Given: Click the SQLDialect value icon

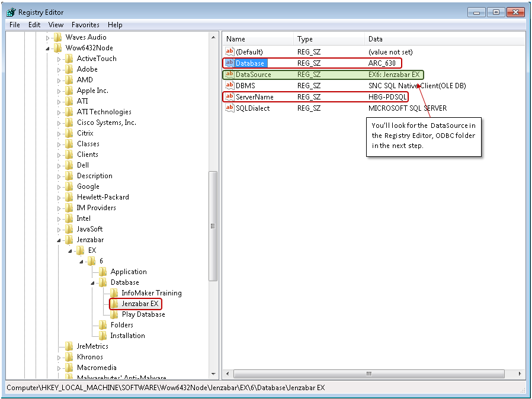Looking at the screenshot, I should point(230,108).
